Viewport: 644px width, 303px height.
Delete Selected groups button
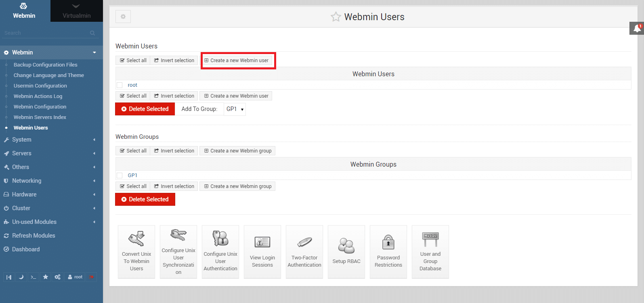[145, 199]
